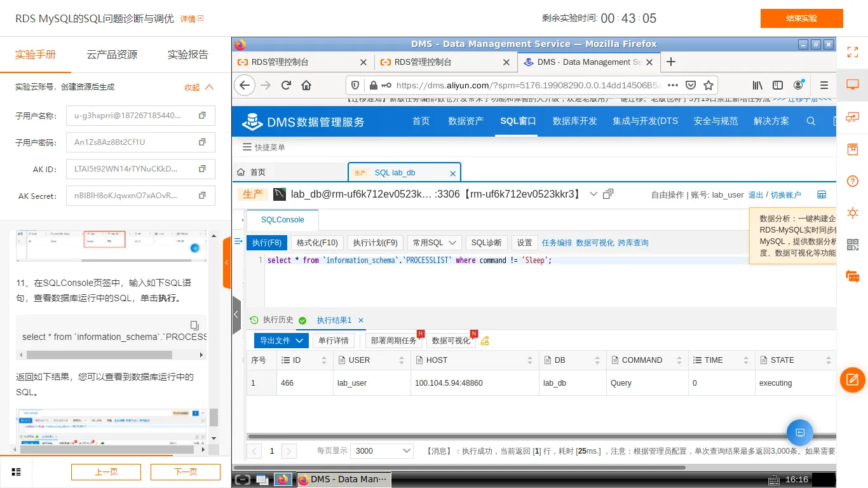Image resolution: width=868 pixels, height=488 pixels.
Task: Open 快捷菜单 hamburger menu
Action: click(264, 147)
